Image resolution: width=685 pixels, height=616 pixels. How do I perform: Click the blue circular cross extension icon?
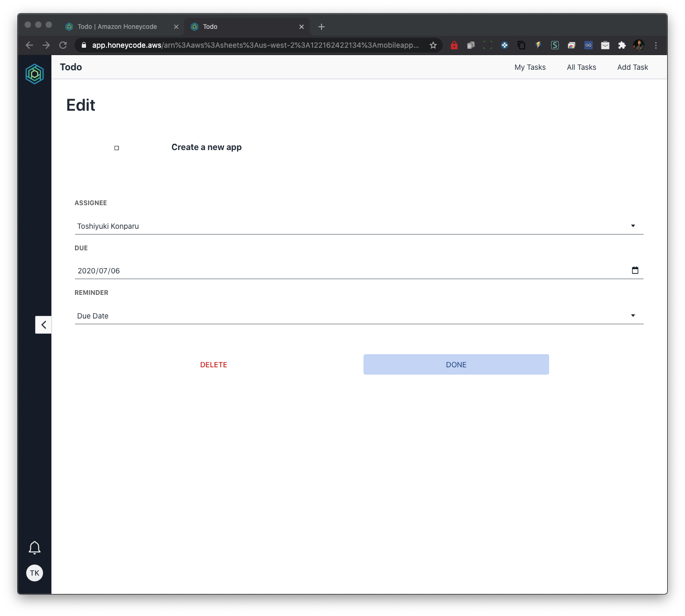tap(505, 45)
